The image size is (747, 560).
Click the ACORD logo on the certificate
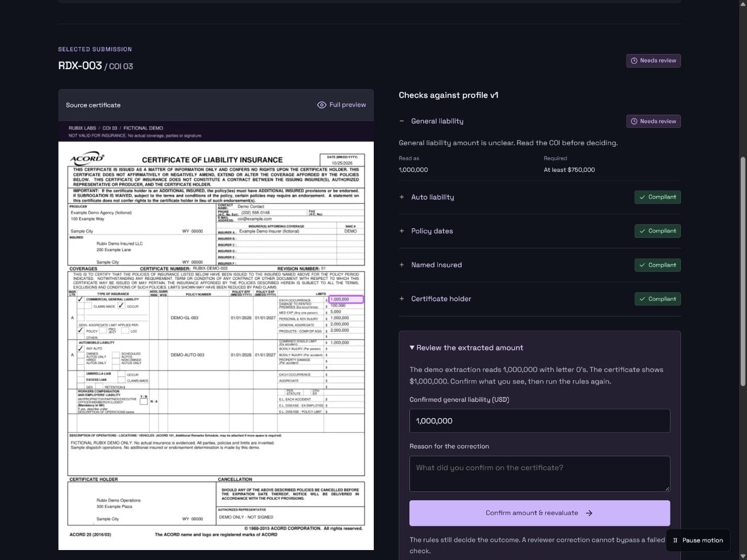tap(87, 158)
